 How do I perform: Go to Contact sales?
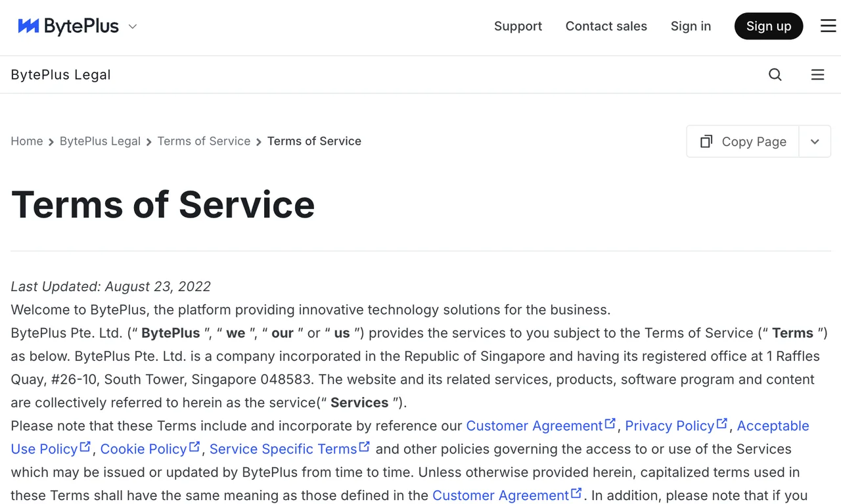point(606,26)
